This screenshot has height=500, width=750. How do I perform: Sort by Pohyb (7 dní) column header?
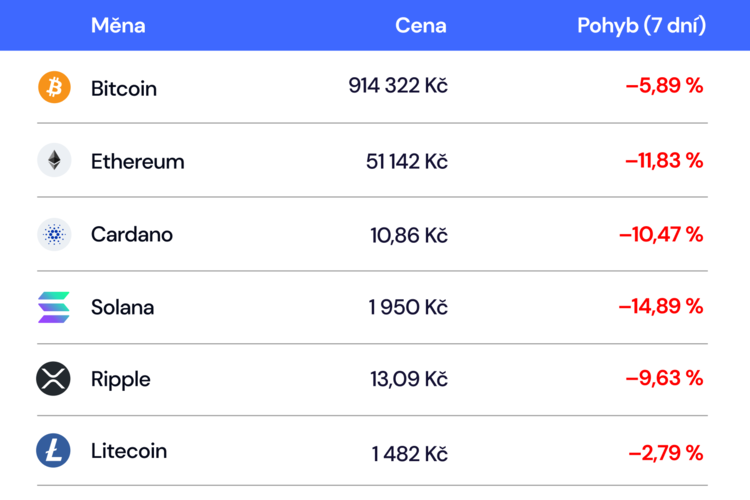click(x=641, y=25)
